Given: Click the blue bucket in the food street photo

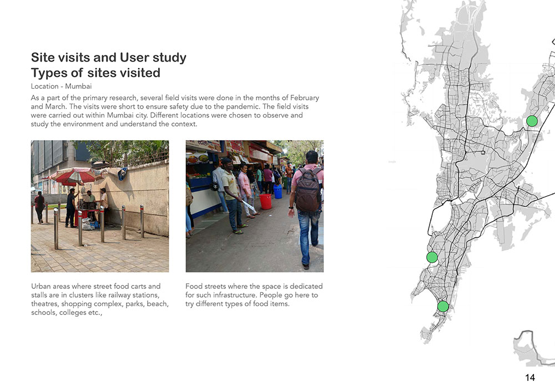Looking at the screenshot, I should (x=277, y=192).
